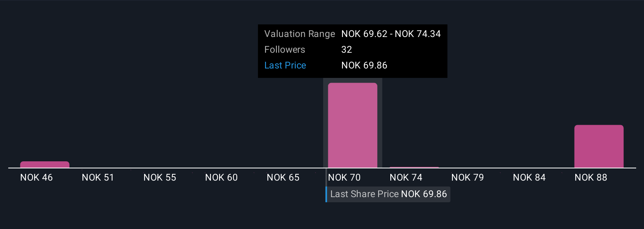Viewport: 644px width, 229px height.
Task: Click the thin bar above NOK 74
Action: point(414,167)
